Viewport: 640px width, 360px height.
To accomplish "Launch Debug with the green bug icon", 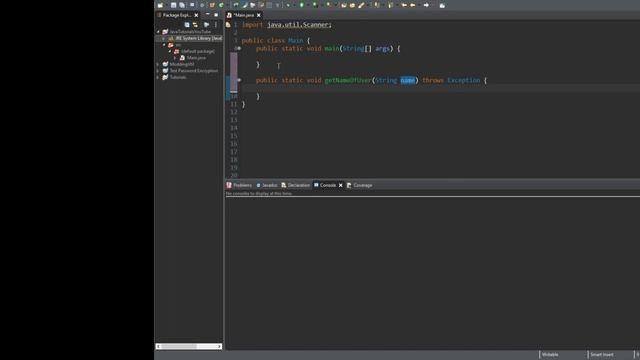I will 288,5.
